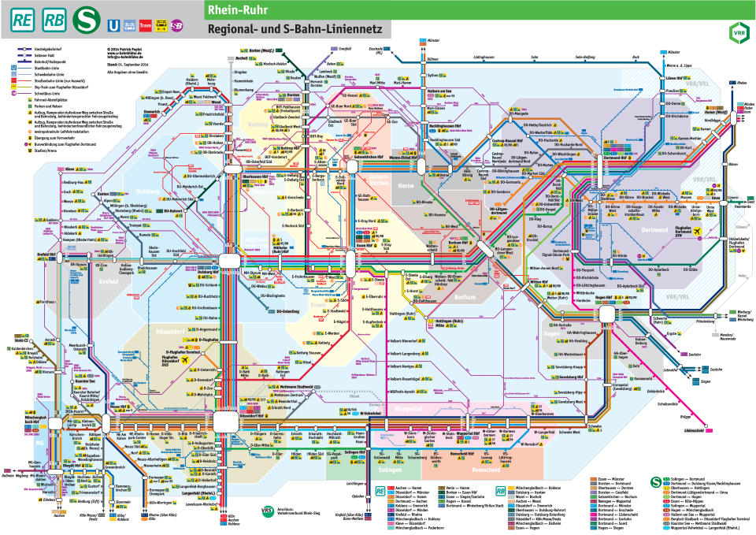Click the 'www.u-bahnbilder.de' website text
Viewport: 756px width, 535px height.
[x=123, y=53]
